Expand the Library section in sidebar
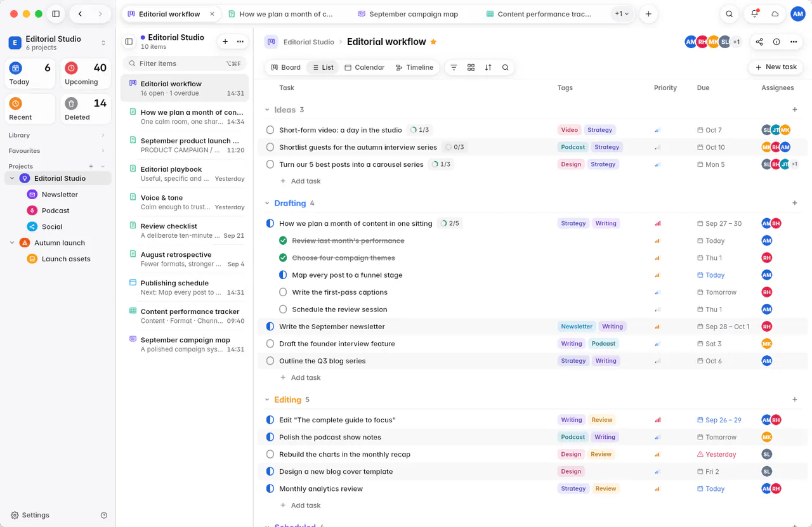812x527 pixels. click(x=103, y=135)
